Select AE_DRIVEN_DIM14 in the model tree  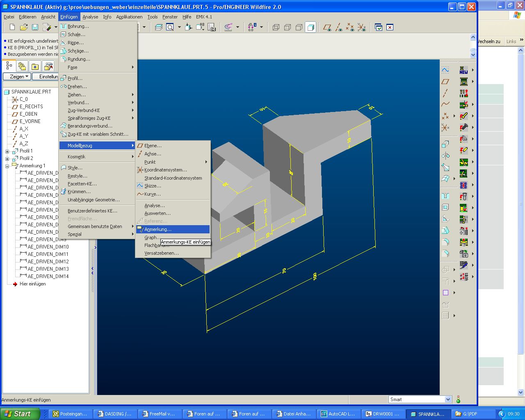tap(48, 276)
